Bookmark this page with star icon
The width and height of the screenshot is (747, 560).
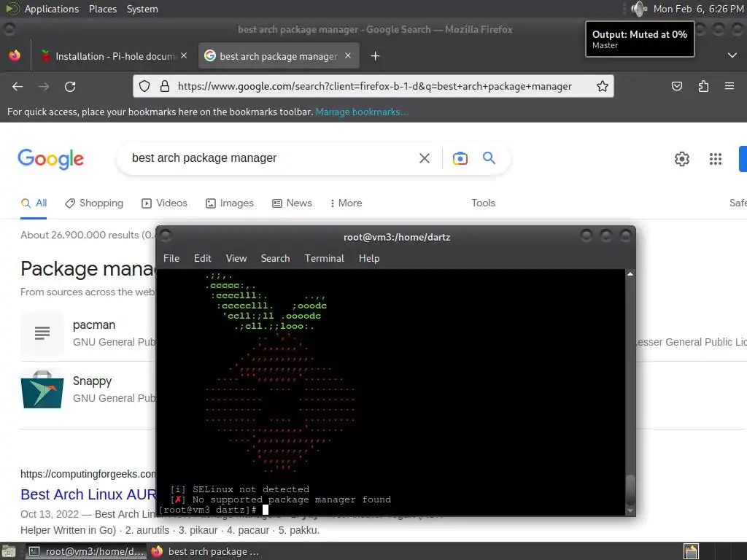pyautogui.click(x=602, y=86)
